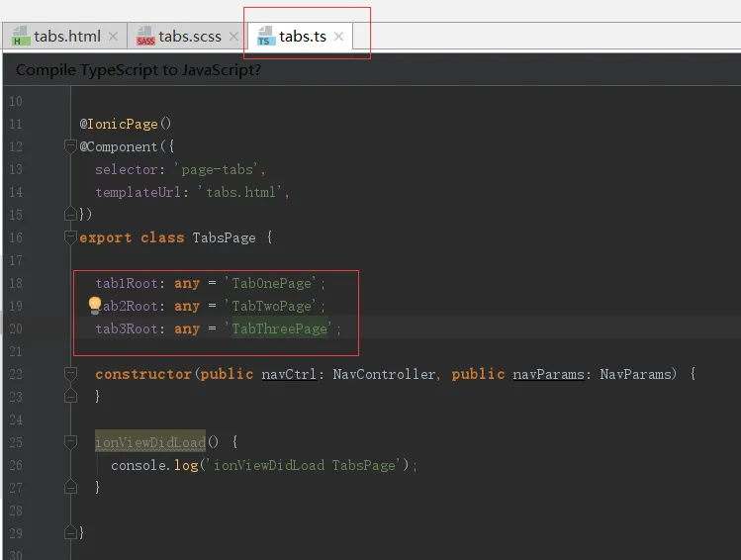Collapse the constructor fold at line 22
Image resolution: width=741 pixels, height=560 pixels.
coord(70,374)
